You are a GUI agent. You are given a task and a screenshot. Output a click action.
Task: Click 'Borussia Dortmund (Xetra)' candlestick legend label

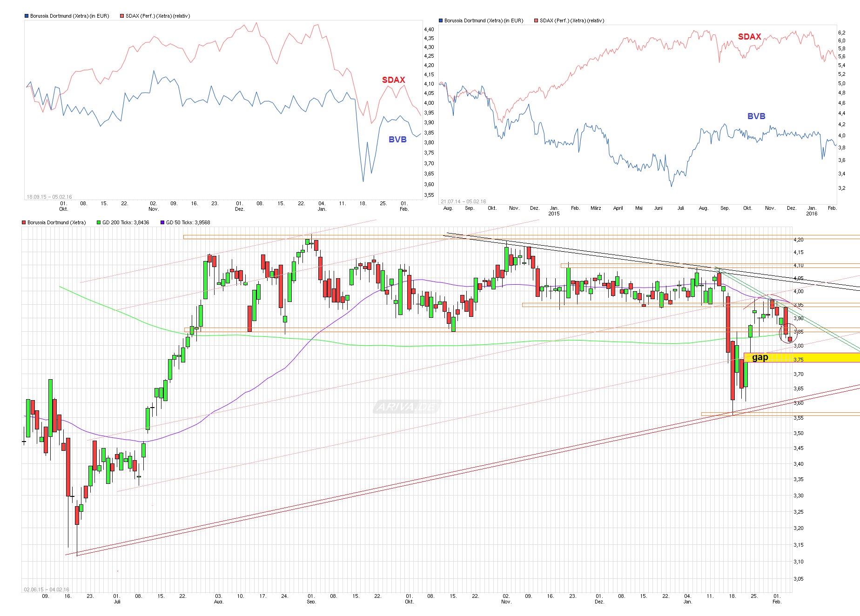(x=57, y=222)
